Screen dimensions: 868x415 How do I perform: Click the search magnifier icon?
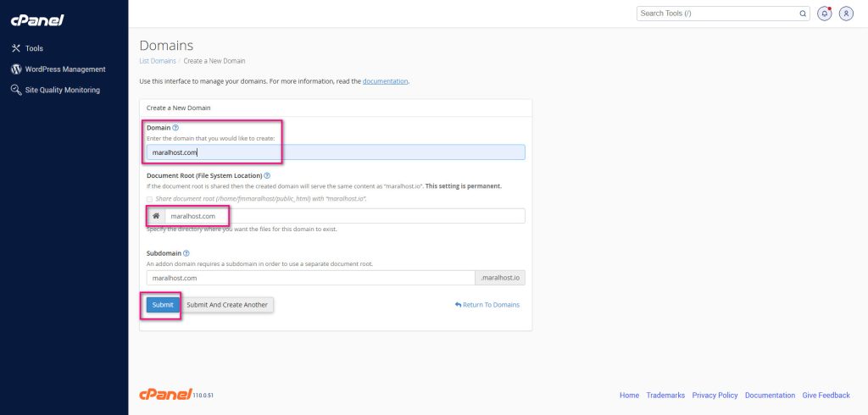click(x=803, y=14)
